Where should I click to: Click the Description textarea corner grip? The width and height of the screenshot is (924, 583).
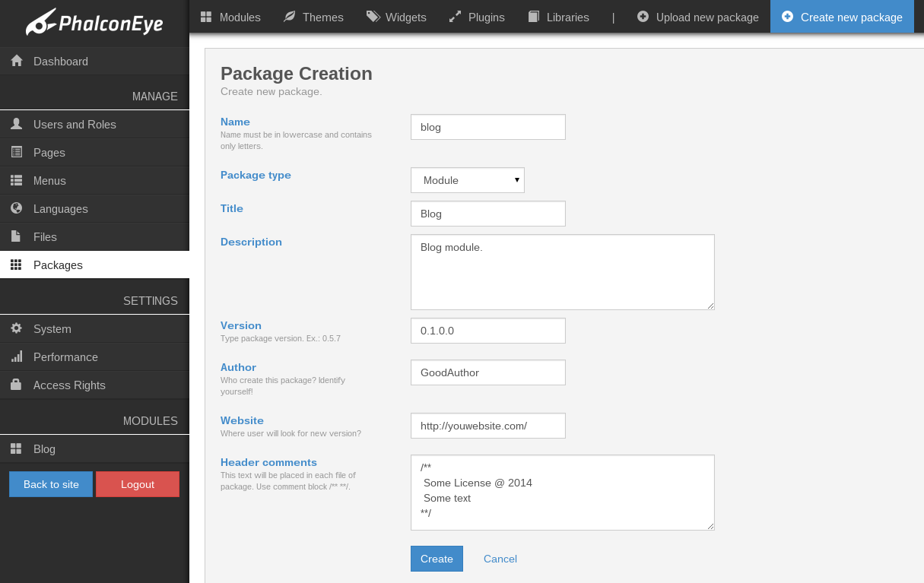point(710,306)
